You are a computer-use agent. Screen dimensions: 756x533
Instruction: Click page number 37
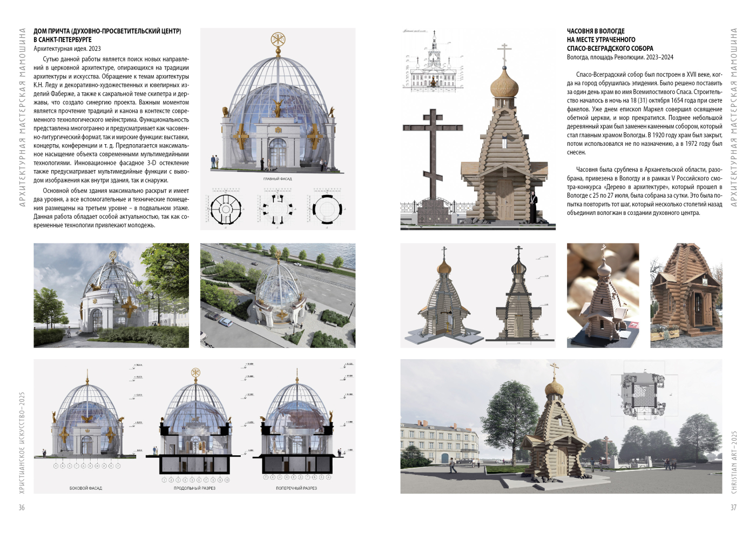[733, 508]
